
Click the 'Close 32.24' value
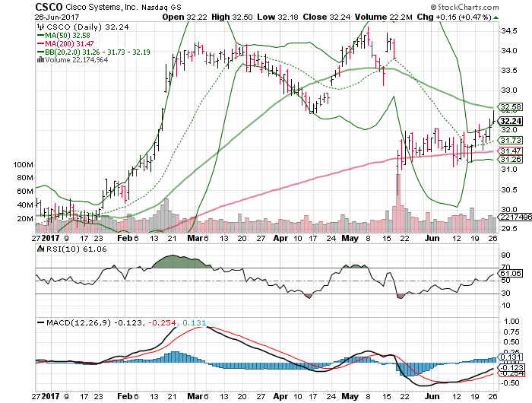pos(326,17)
